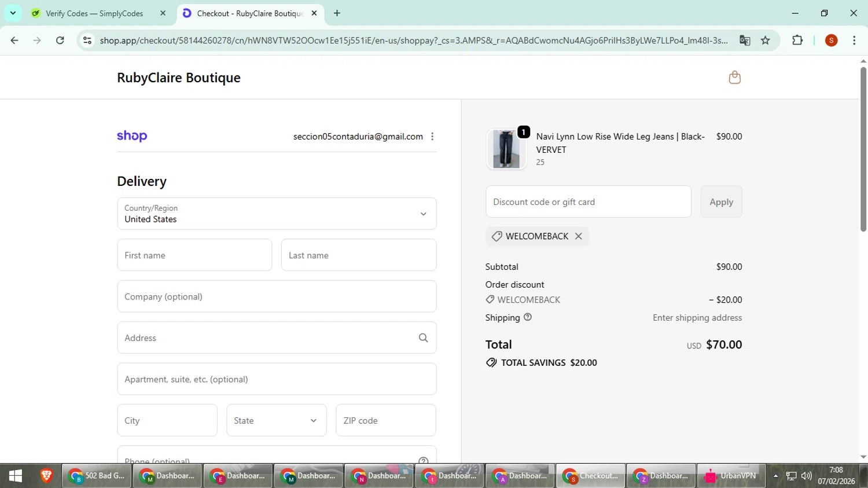This screenshot has height=488, width=868.
Task: Open the shopping bag cart icon
Action: tap(734, 78)
